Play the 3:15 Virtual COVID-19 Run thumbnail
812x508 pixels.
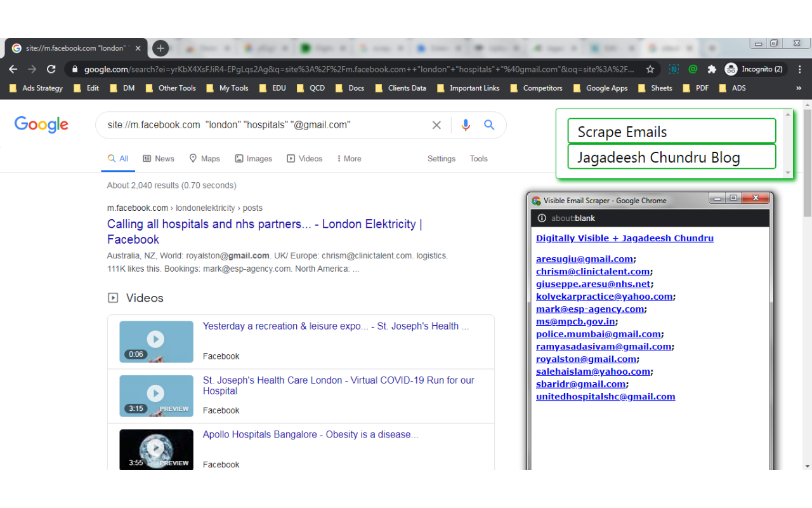(156, 396)
